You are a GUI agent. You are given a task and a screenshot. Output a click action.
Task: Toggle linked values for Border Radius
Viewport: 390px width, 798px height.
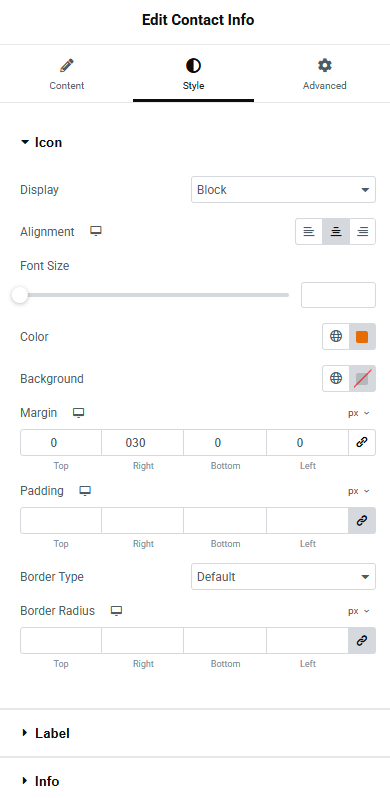362,640
